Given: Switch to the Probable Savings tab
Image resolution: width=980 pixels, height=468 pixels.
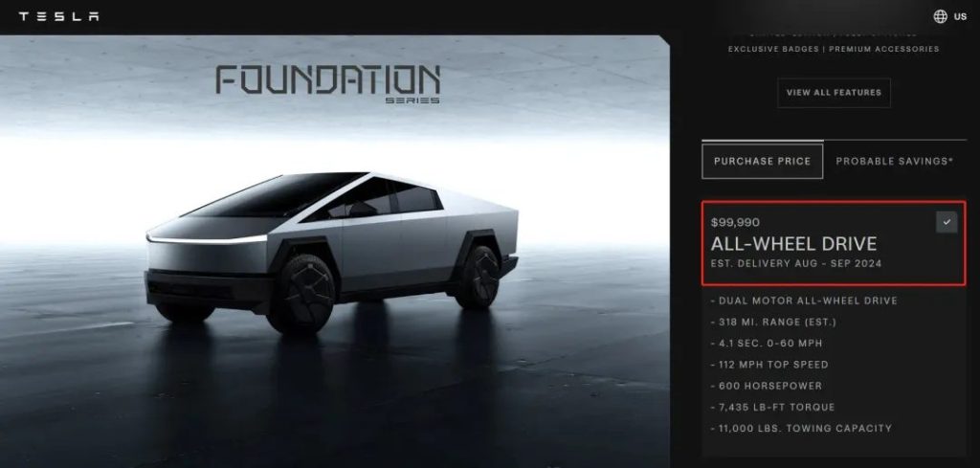Looking at the screenshot, I should [x=895, y=161].
